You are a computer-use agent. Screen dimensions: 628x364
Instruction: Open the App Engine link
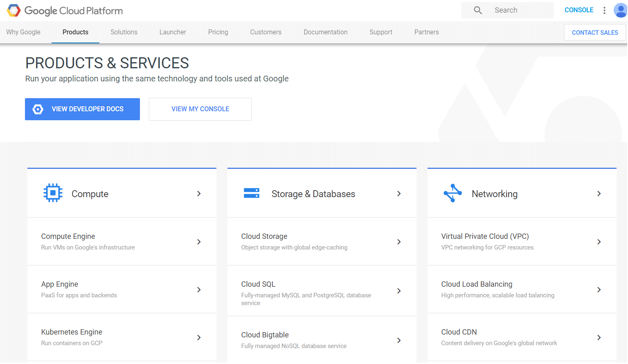click(60, 284)
